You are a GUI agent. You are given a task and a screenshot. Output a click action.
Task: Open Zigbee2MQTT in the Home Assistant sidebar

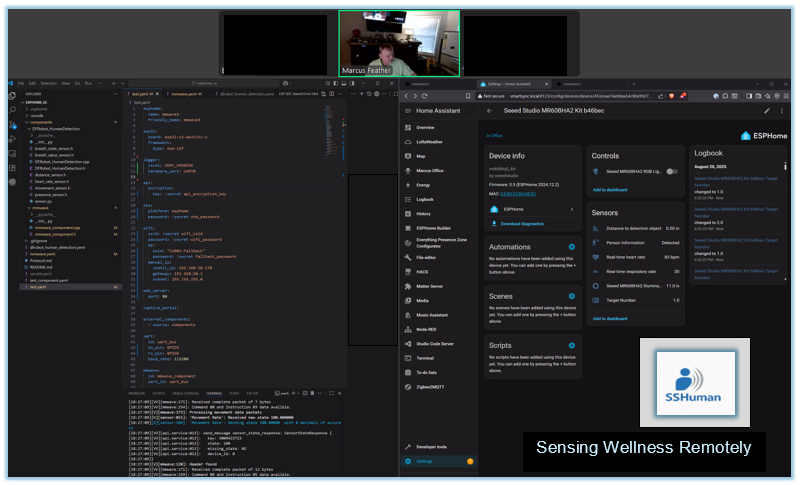[x=438, y=387]
